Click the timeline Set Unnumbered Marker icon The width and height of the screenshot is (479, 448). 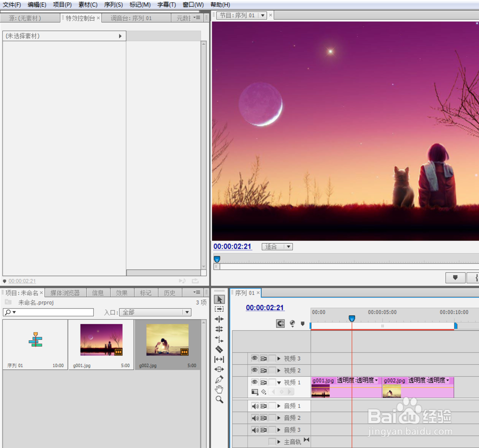tap(302, 323)
